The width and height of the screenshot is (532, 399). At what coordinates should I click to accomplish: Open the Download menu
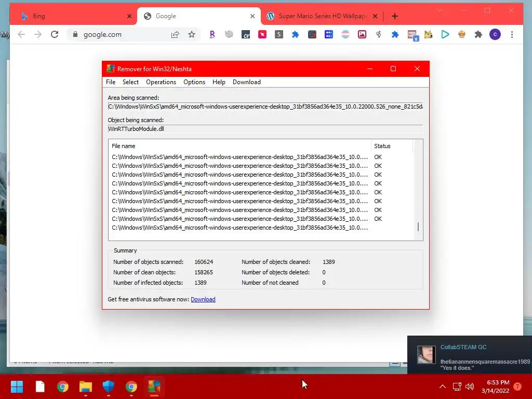(247, 82)
